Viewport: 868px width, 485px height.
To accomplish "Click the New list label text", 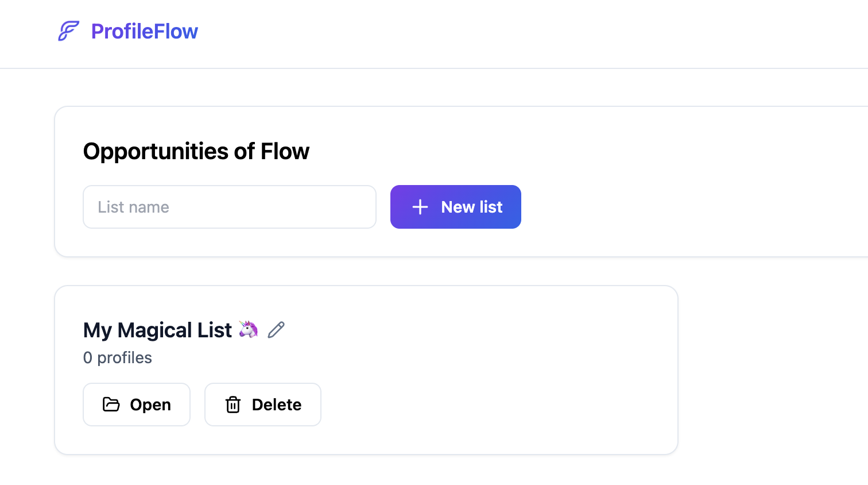I will [472, 207].
